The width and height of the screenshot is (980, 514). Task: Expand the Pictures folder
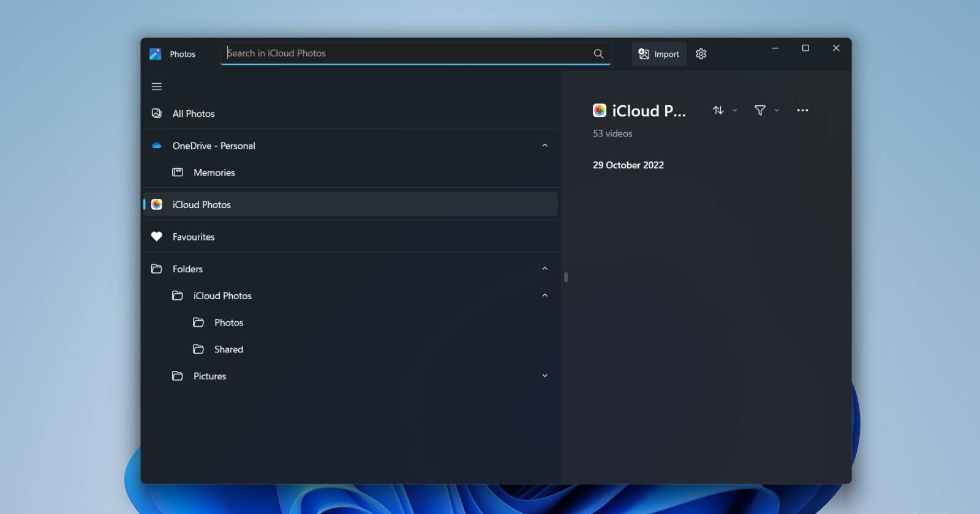(545, 376)
